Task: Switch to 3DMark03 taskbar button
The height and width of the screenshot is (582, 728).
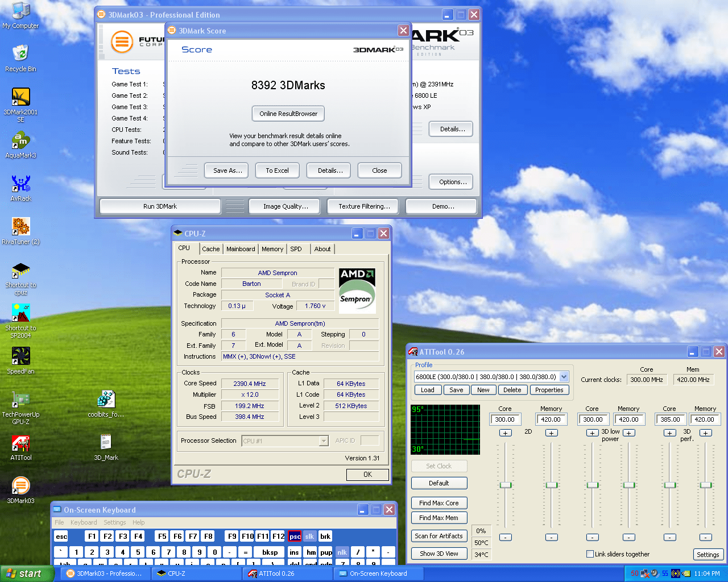Action: coord(105,573)
